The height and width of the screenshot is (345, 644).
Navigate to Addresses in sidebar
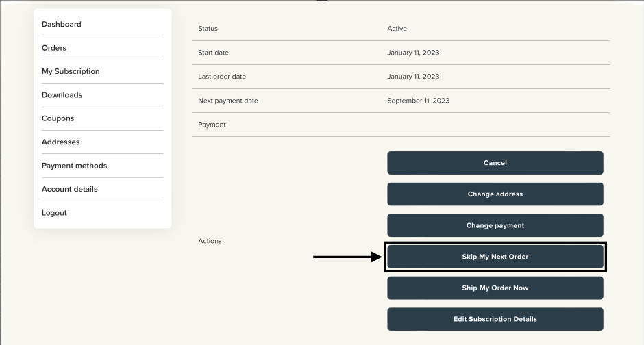[60, 142]
